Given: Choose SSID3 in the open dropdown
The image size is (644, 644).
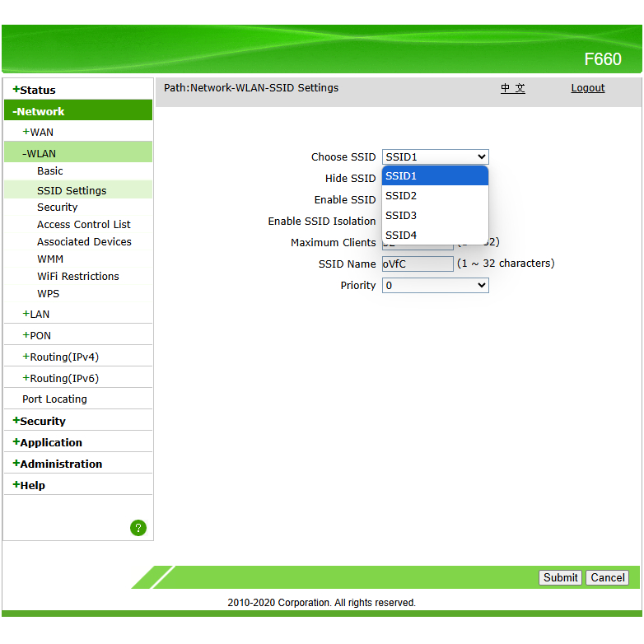Looking at the screenshot, I should [401, 216].
